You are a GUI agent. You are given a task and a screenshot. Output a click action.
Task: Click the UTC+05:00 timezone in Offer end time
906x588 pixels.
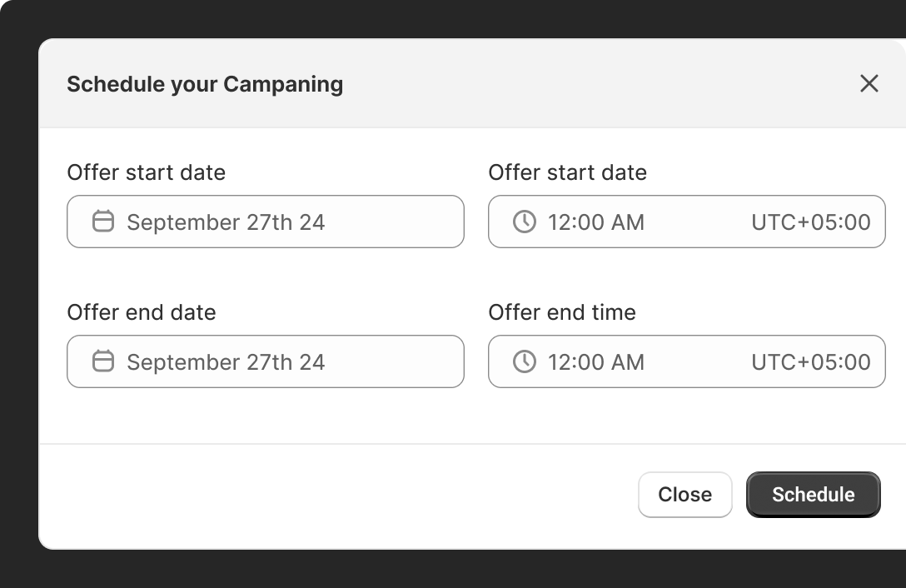click(811, 362)
